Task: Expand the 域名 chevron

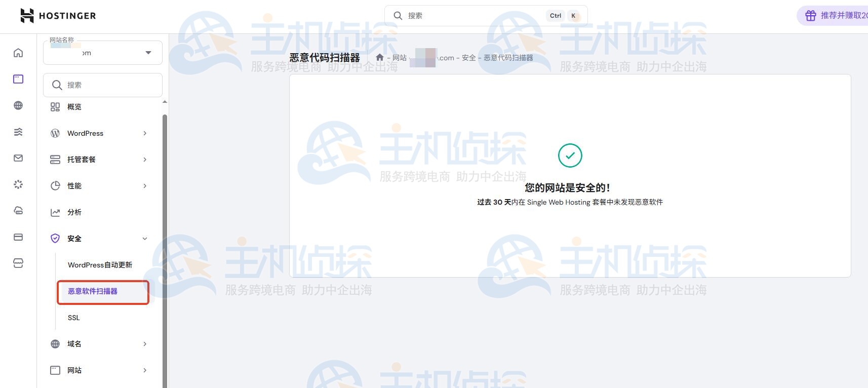Action: tap(145, 344)
